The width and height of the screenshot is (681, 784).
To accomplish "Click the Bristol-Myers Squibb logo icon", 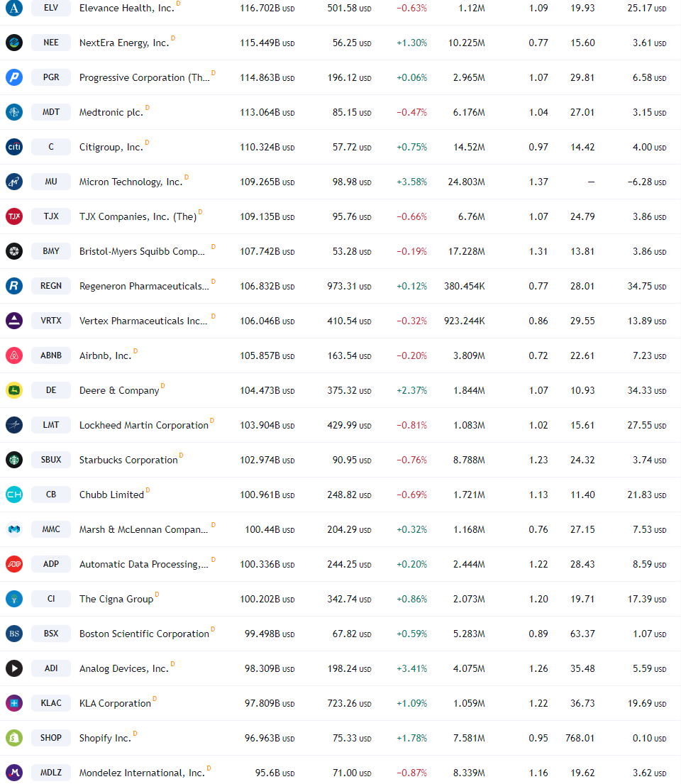I will pyautogui.click(x=14, y=251).
